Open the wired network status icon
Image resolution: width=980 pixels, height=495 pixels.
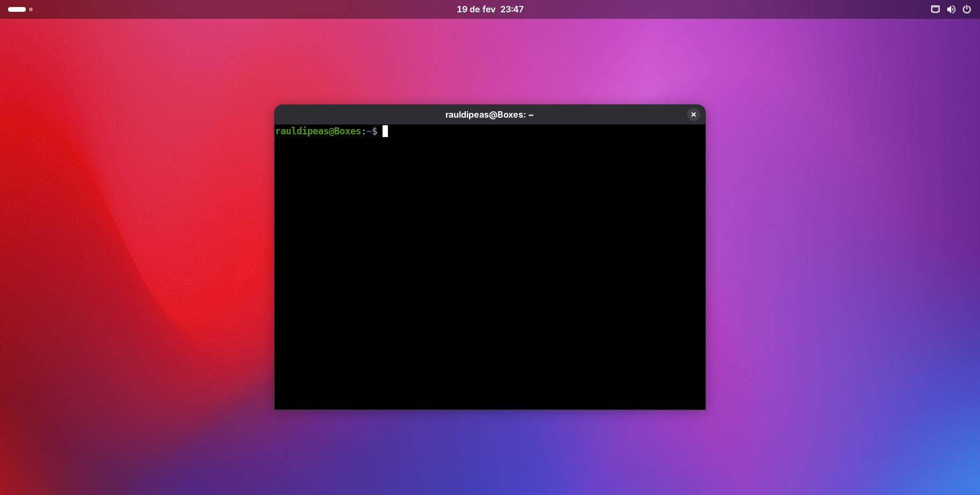(935, 9)
